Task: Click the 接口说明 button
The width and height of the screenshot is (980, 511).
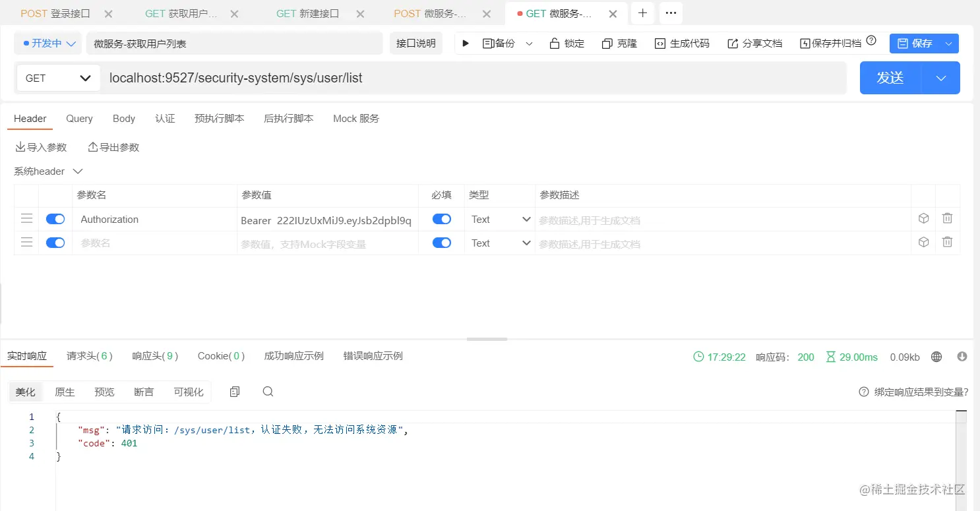Action: coord(415,44)
